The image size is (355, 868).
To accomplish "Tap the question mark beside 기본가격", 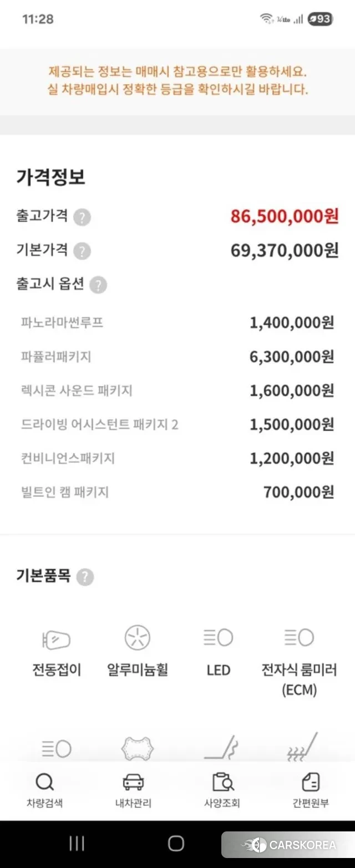I will 82,251.
